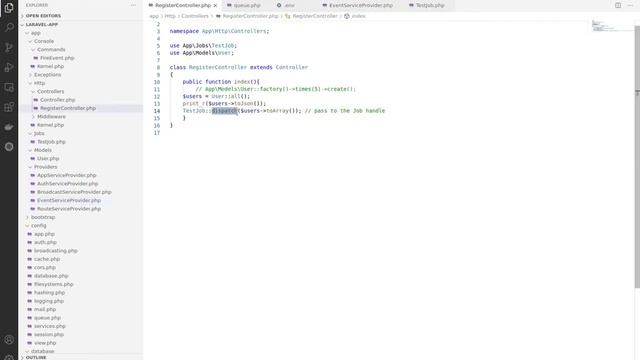640x360 pixels.
Task: Open Controller.php in the explorer
Action: click(x=58, y=100)
